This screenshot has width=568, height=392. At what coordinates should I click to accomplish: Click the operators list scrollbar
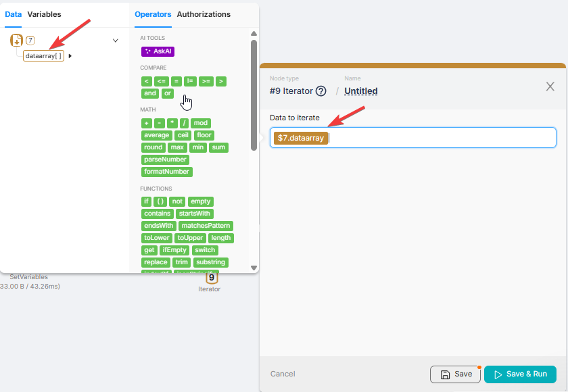pyautogui.click(x=254, y=95)
